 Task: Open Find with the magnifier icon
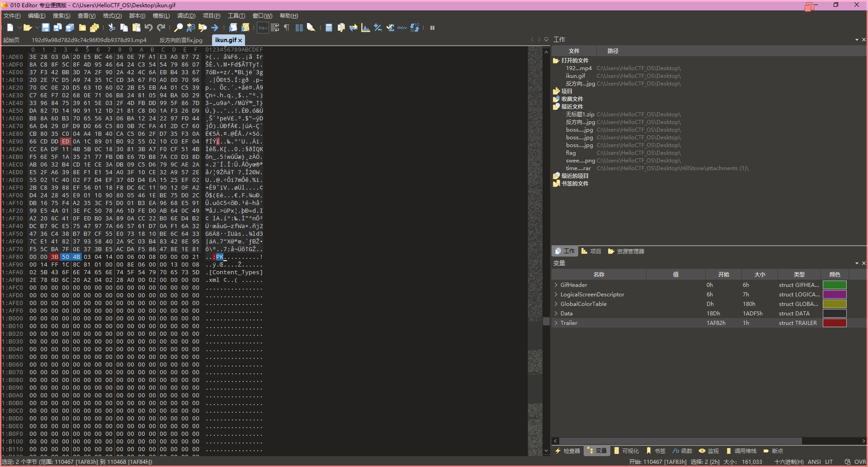pyautogui.click(x=179, y=28)
